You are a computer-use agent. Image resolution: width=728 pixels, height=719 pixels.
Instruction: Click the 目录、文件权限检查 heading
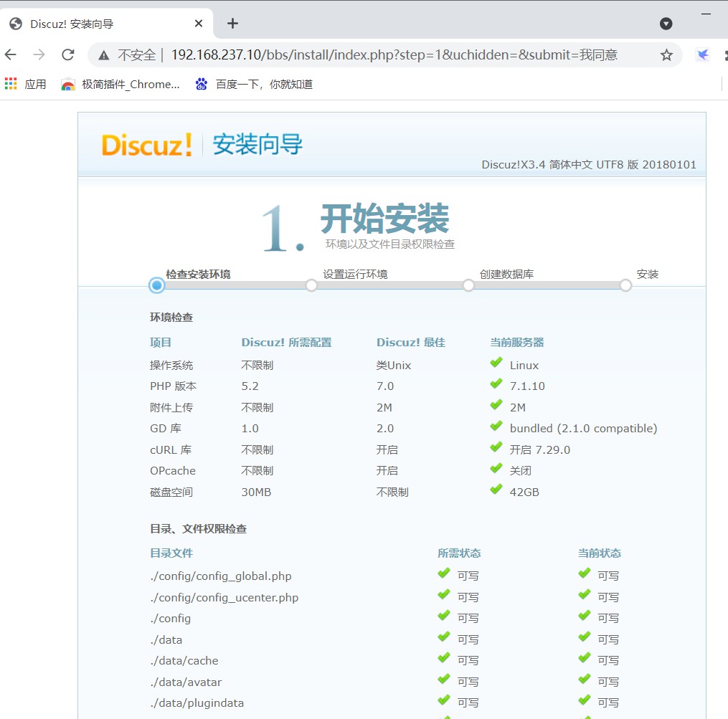coord(198,529)
